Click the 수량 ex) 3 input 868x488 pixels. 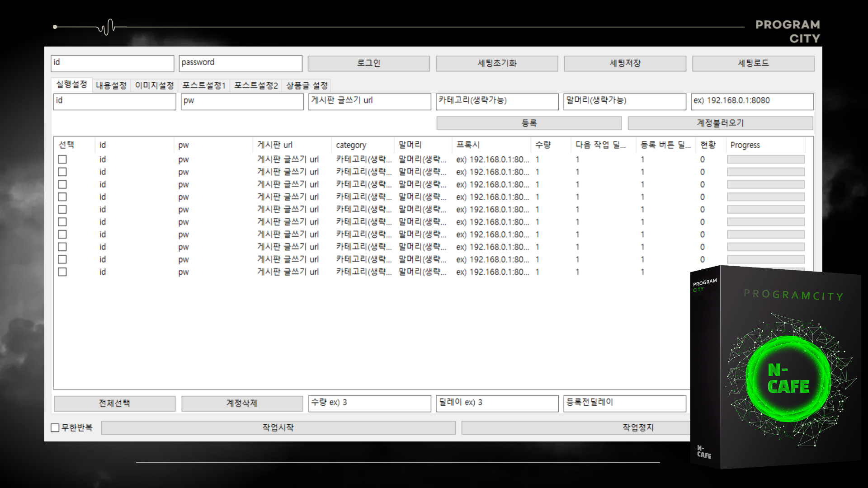370,404
